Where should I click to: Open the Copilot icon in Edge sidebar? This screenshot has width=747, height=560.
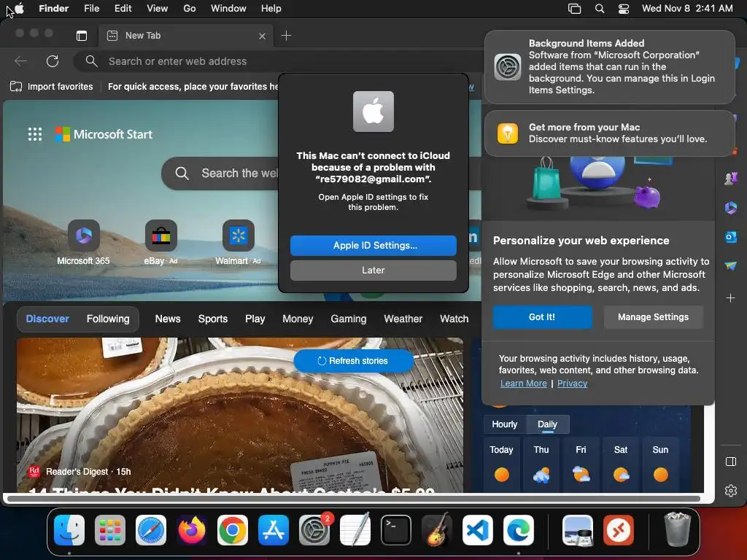pyautogui.click(x=731, y=208)
